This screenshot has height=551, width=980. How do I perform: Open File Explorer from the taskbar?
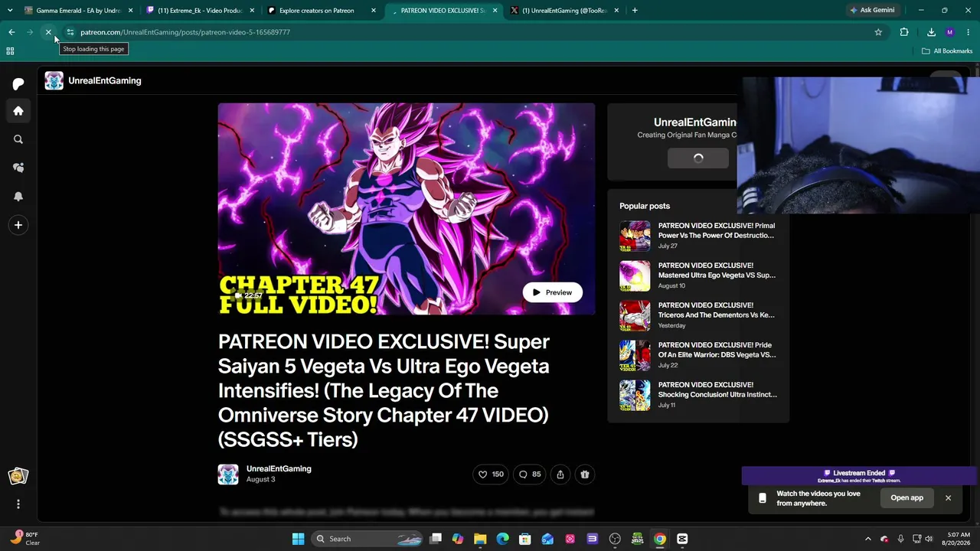pos(480,539)
